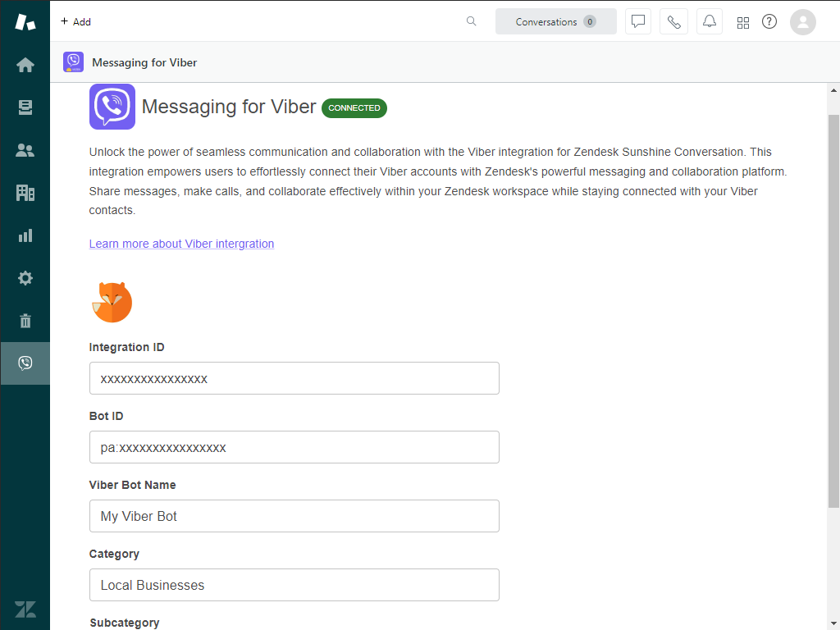Viewport: 840px width, 630px height.
Task: Open the notifications bell icon
Action: pos(709,21)
